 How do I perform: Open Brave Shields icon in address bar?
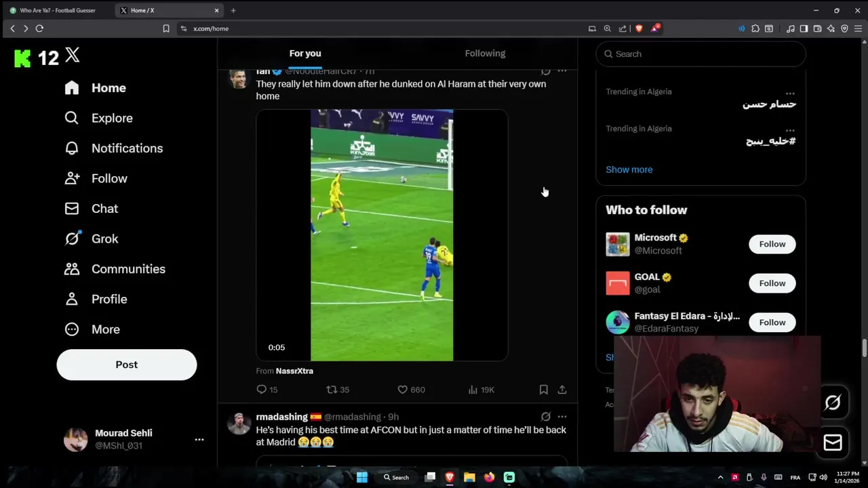click(x=639, y=28)
